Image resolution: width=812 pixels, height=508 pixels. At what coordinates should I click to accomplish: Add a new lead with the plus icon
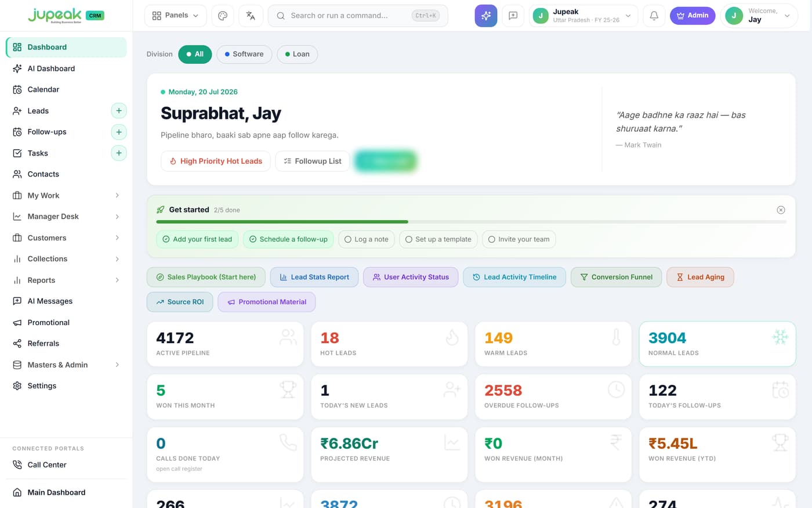pyautogui.click(x=119, y=111)
